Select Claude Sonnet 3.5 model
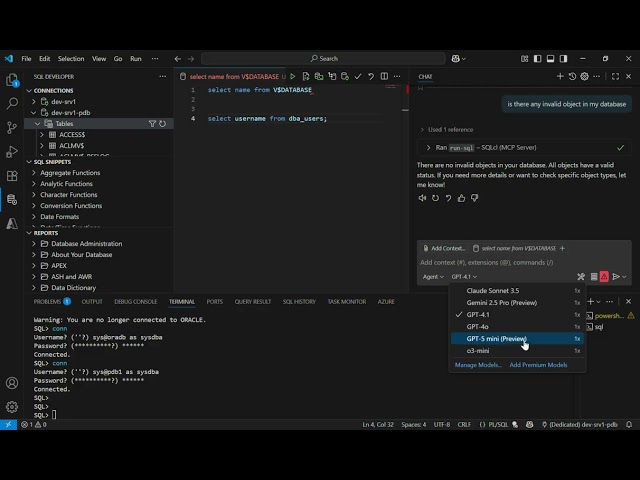The height and width of the screenshot is (480, 640). [517, 291]
